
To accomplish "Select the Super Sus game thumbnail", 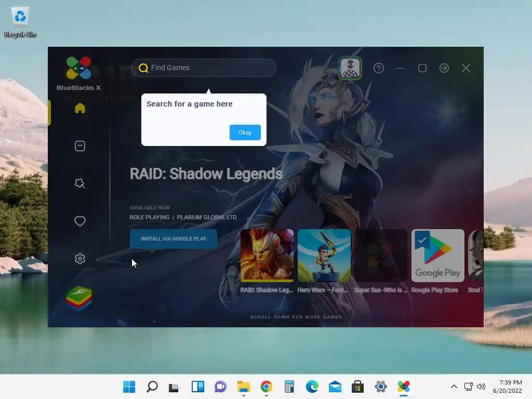I will [x=381, y=256].
